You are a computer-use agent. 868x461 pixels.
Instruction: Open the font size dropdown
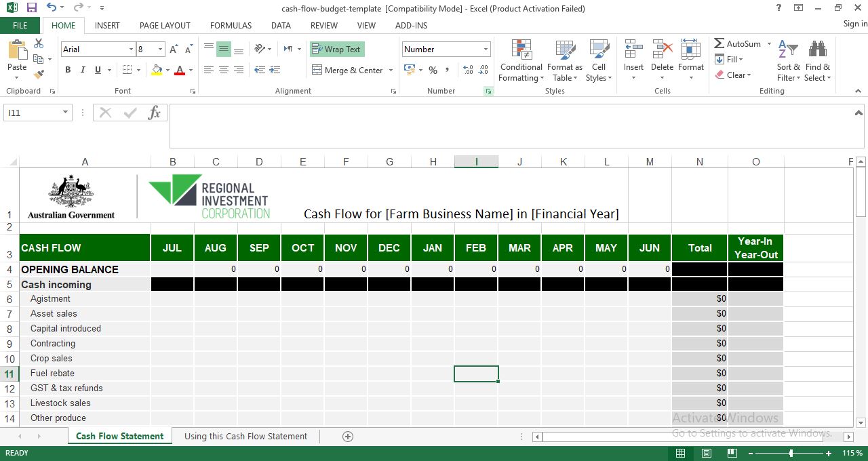[x=161, y=49]
